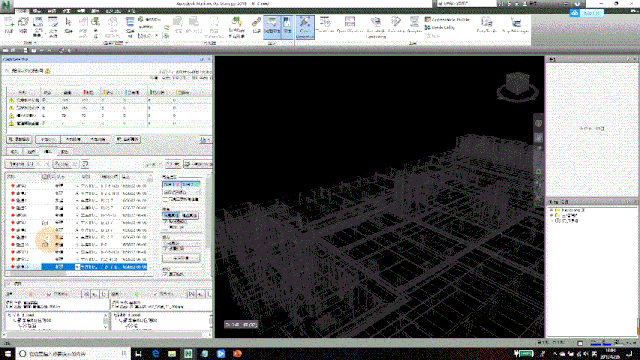Switch to the third Clash Detective tab
This screenshot has height=360, width=640.
48,151
